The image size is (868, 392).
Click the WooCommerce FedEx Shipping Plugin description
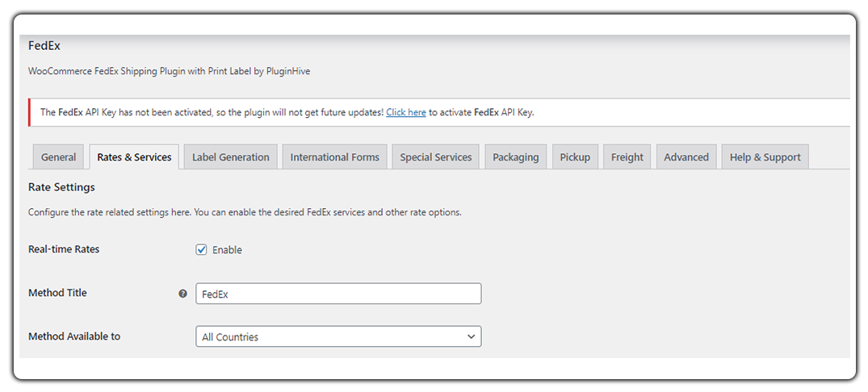pyautogui.click(x=169, y=71)
